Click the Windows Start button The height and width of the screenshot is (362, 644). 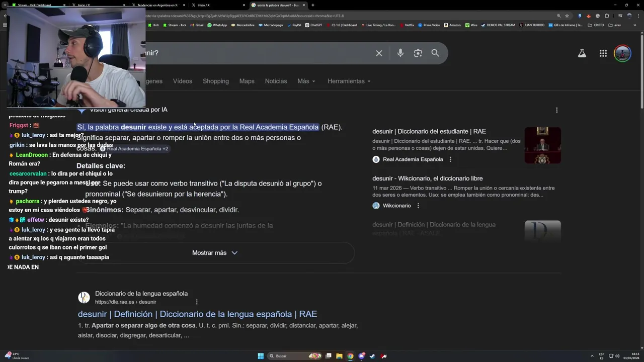click(261, 356)
